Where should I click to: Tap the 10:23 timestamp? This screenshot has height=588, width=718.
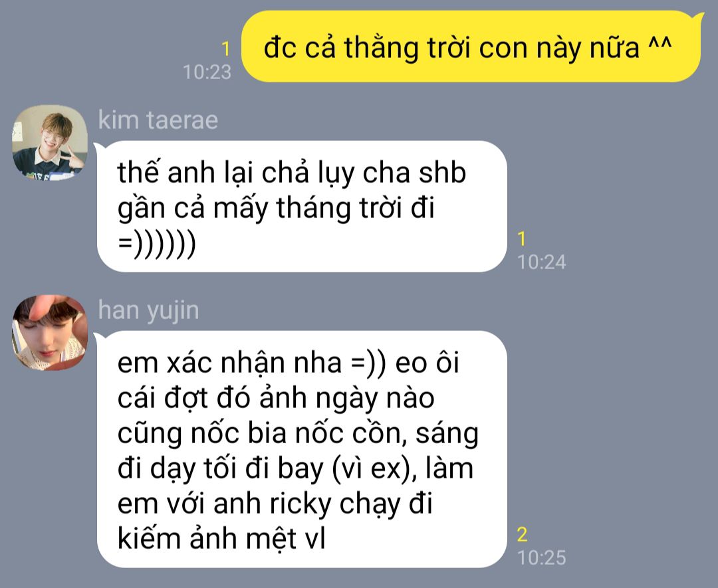tap(207, 72)
